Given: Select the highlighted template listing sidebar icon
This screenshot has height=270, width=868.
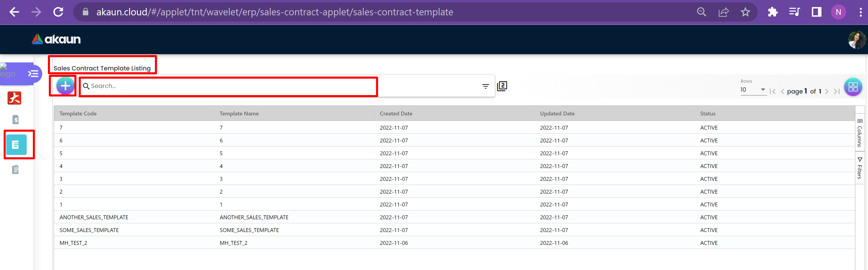Looking at the screenshot, I should [x=16, y=145].
